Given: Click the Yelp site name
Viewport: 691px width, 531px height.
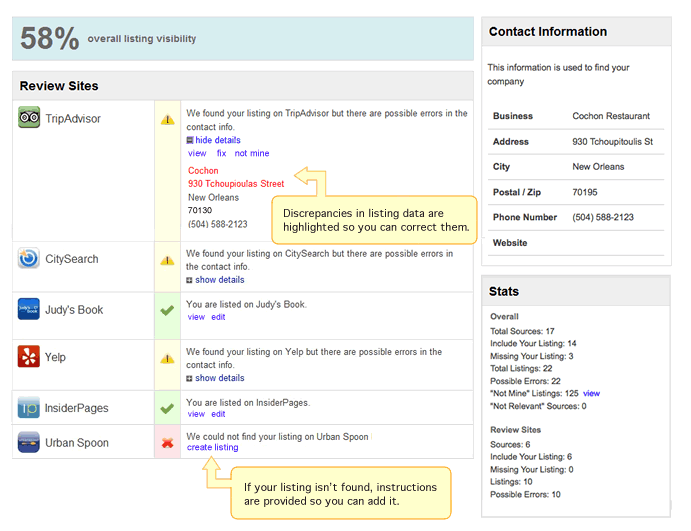Looking at the screenshot, I should point(55,357).
